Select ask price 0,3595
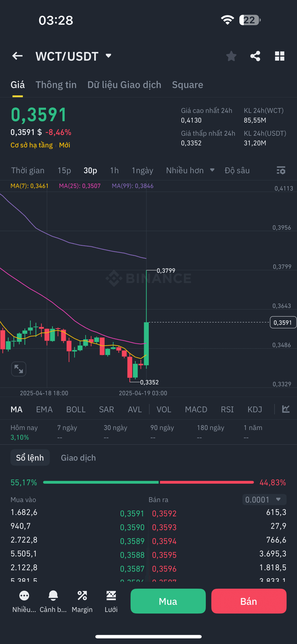This screenshot has height=644, width=297. 164,555
